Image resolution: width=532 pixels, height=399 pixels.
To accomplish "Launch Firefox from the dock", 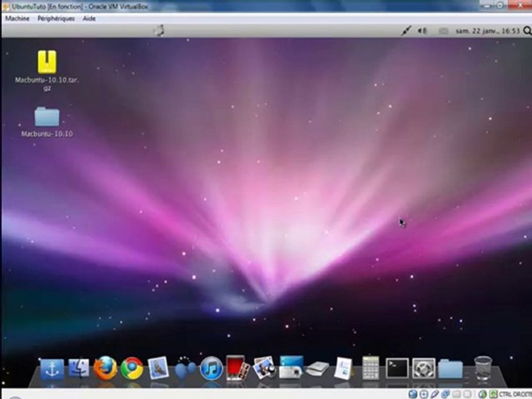I will click(x=105, y=368).
